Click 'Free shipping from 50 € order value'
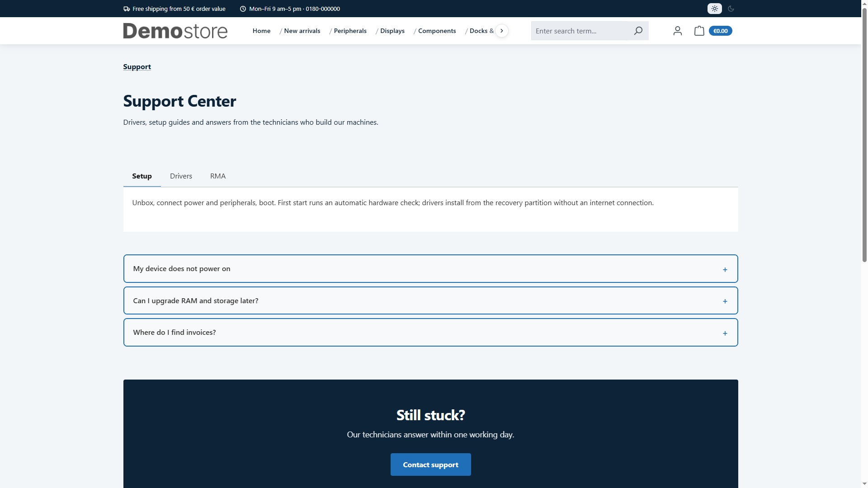This screenshot has height=488, width=868. point(179,9)
